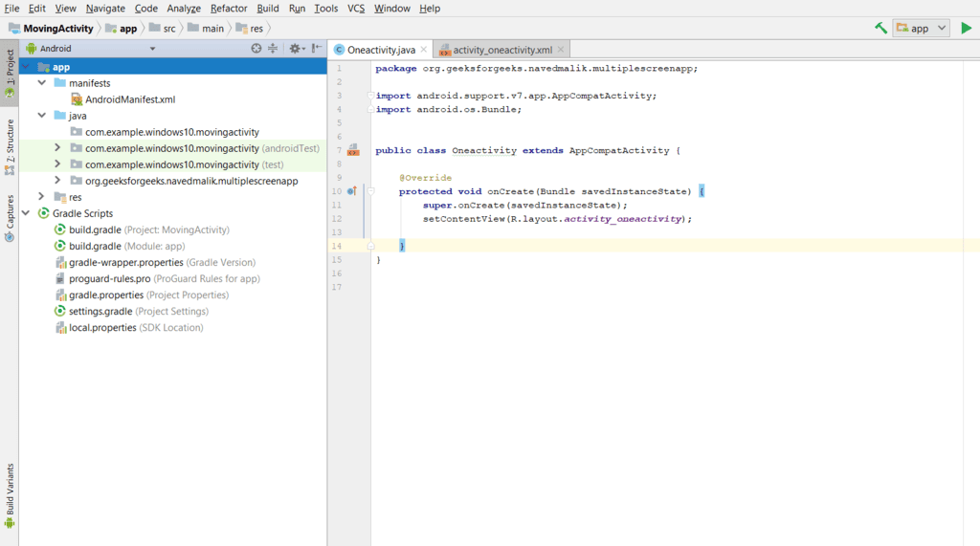This screenshot has width=980, height=546.
Task: Open Project panel settings gear
Action: (295, 48)
